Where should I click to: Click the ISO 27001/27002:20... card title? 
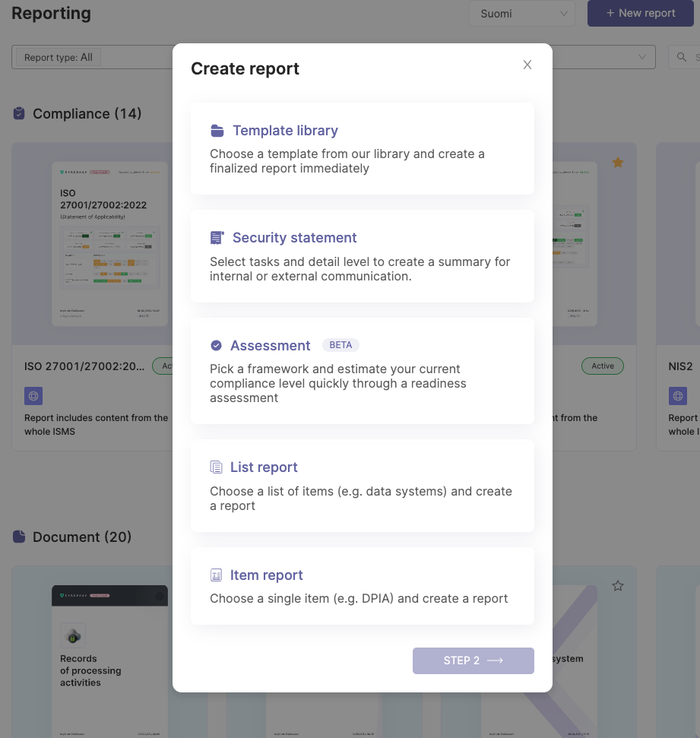click(84, 366)
